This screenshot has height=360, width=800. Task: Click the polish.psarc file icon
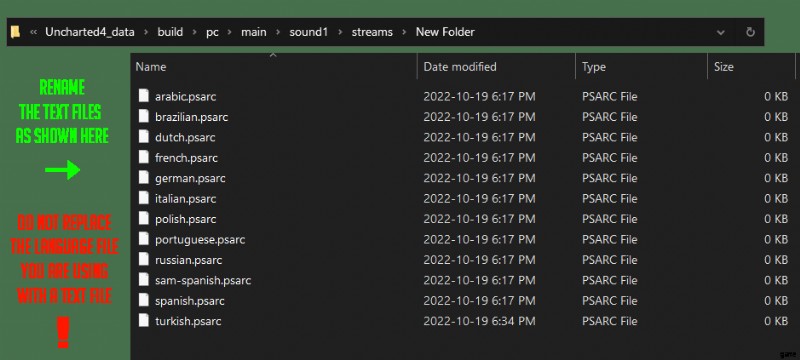click(x=144, y=218)
